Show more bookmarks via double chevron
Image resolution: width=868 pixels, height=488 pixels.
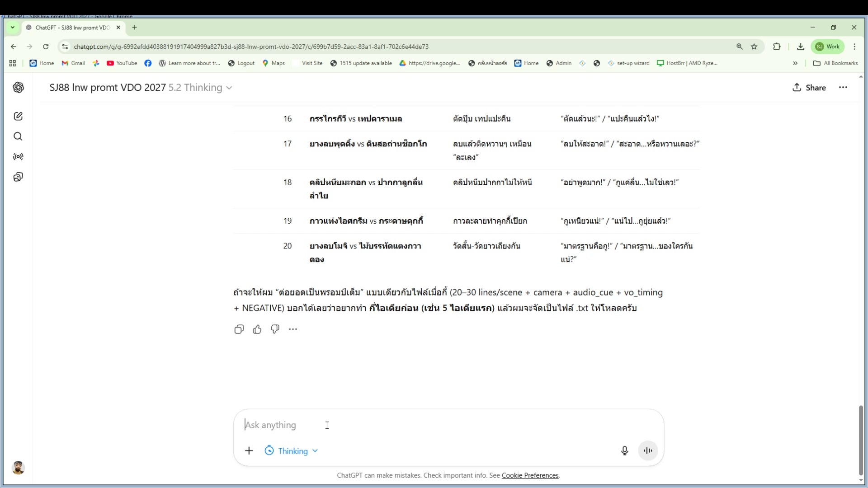[795, 63]
